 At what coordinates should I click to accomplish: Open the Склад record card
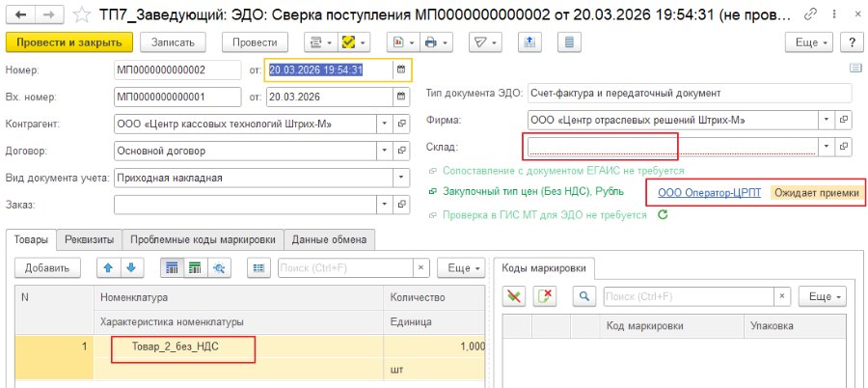[x=843, y=147]
